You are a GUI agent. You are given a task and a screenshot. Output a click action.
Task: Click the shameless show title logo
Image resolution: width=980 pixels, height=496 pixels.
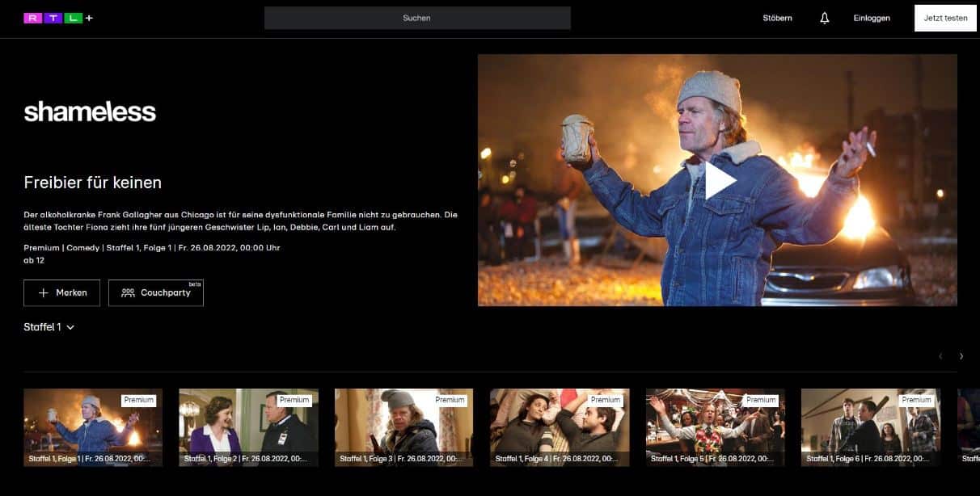90,111
